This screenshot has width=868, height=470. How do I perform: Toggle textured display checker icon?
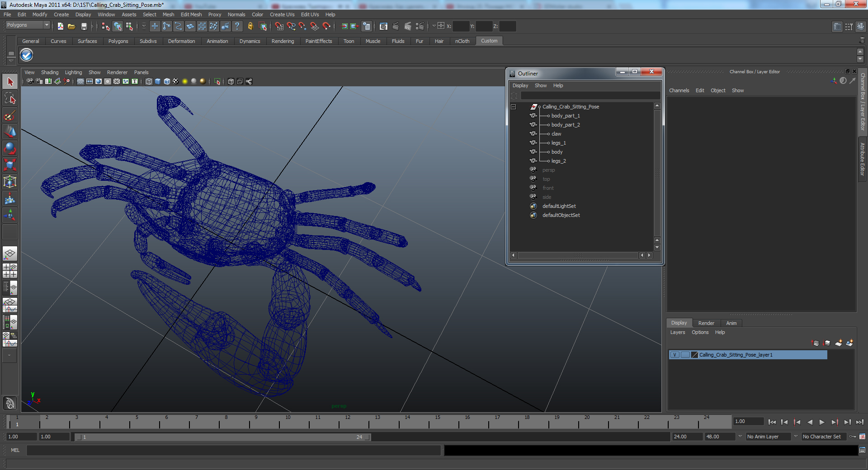click(x=176, y=81)
